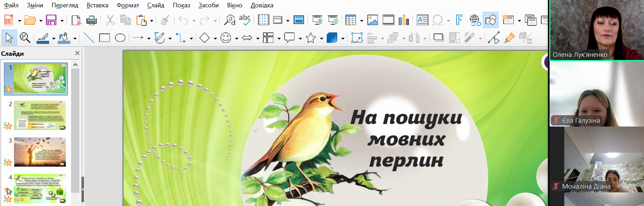This screenshot has height=206, width=644.
Task: Click the Copy icon
Action: click(125, 20)
